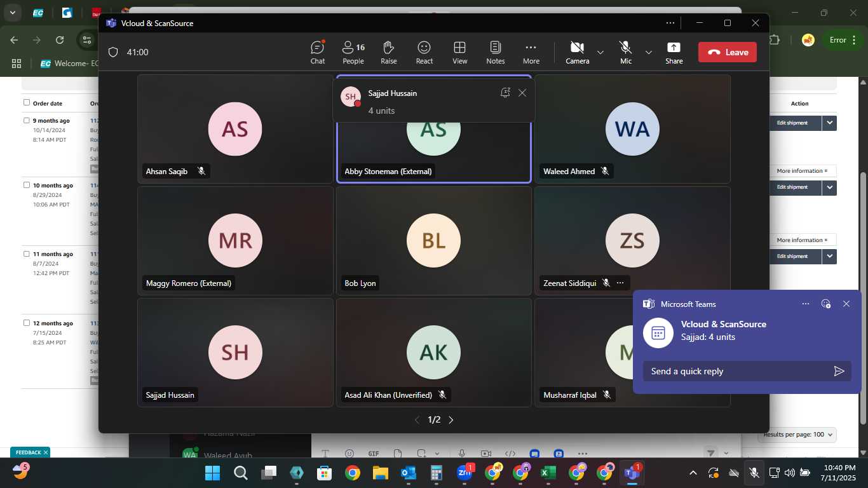Image resolution: width=868 pixels, height=488 pixels.
Task: Expand dropdown beside first Edit shipment button
Action: coord(829,123)
